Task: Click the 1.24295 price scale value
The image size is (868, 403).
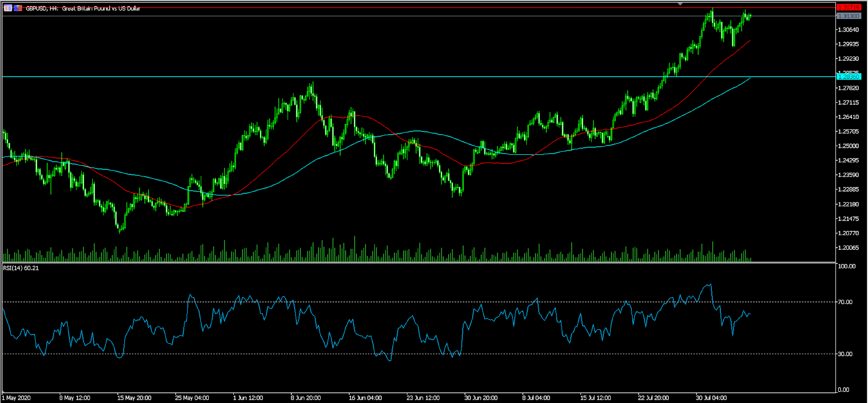Action: point(848,160)
